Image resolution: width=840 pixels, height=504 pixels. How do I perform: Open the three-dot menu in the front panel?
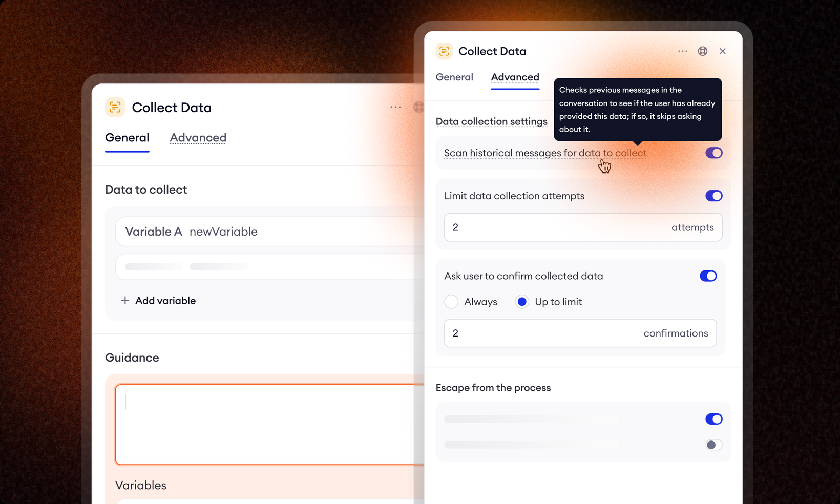(682, 51)
